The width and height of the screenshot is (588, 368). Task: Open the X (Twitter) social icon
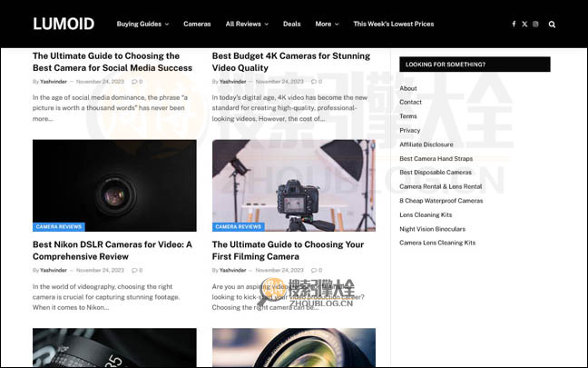pyautogui.click(x=524, y=24)
